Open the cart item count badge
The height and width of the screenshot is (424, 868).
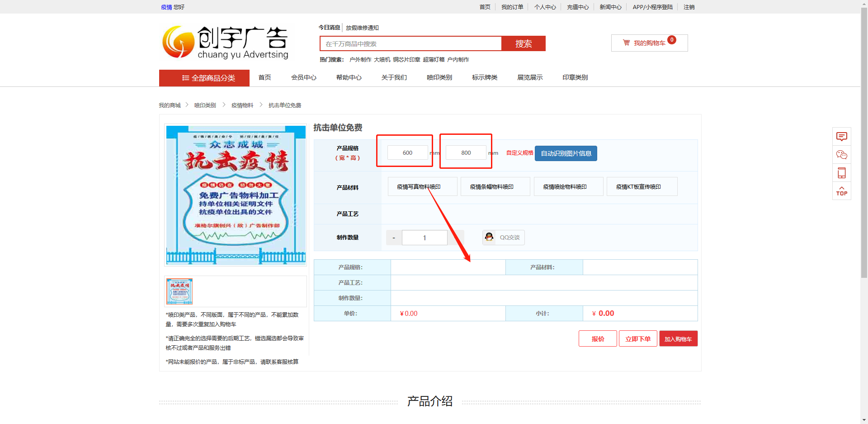672,40
